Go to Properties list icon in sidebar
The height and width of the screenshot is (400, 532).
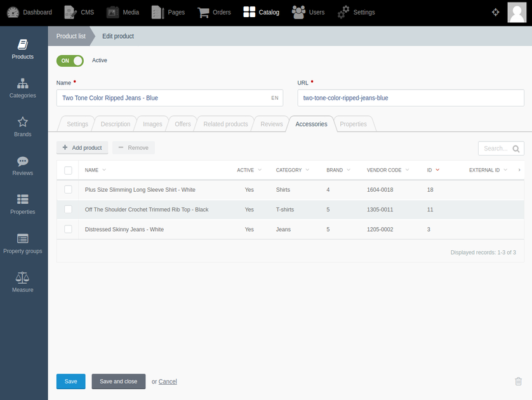coord(23,199)
